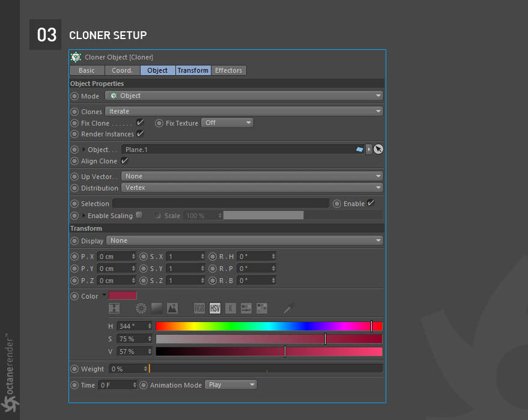The height and width of the screenshot is (420, 528).
Task: Click the Selection animation dot
Action: tap(74, 204)
